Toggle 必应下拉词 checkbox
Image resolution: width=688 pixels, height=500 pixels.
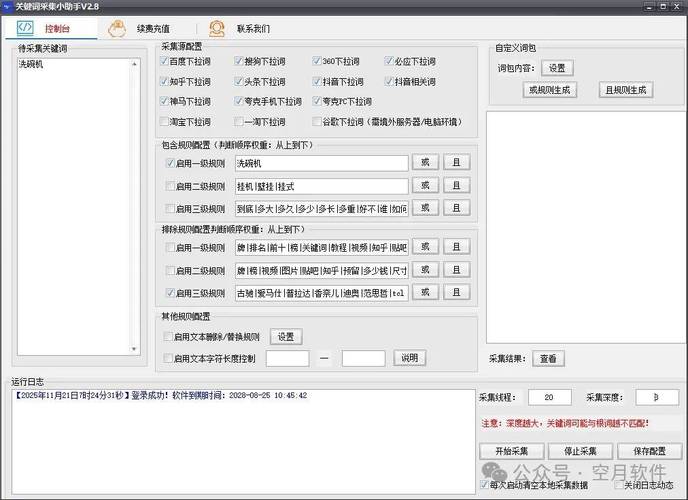click(388, 61)
